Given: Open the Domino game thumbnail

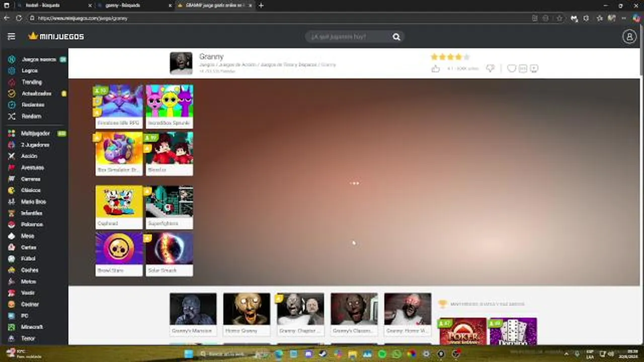Looking at the screenshot, I should pyautogui.click(x=513, y=331).
